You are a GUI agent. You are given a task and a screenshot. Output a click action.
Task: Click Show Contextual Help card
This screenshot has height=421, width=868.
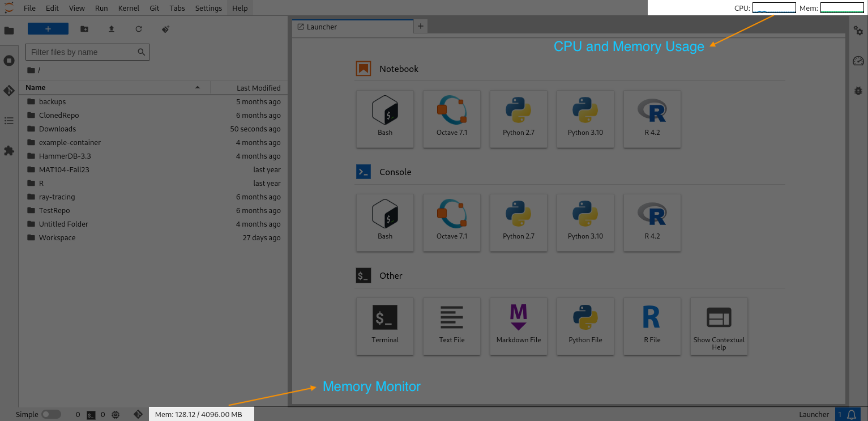click(719, 326)
